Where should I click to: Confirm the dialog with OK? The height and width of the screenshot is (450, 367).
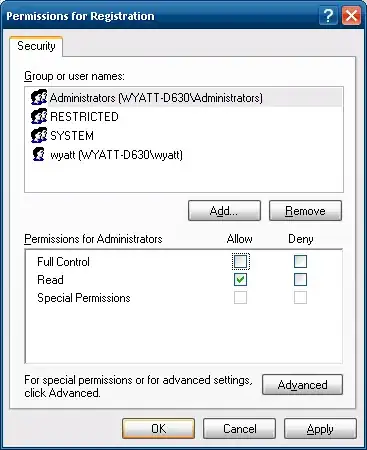tap(158, 428)
